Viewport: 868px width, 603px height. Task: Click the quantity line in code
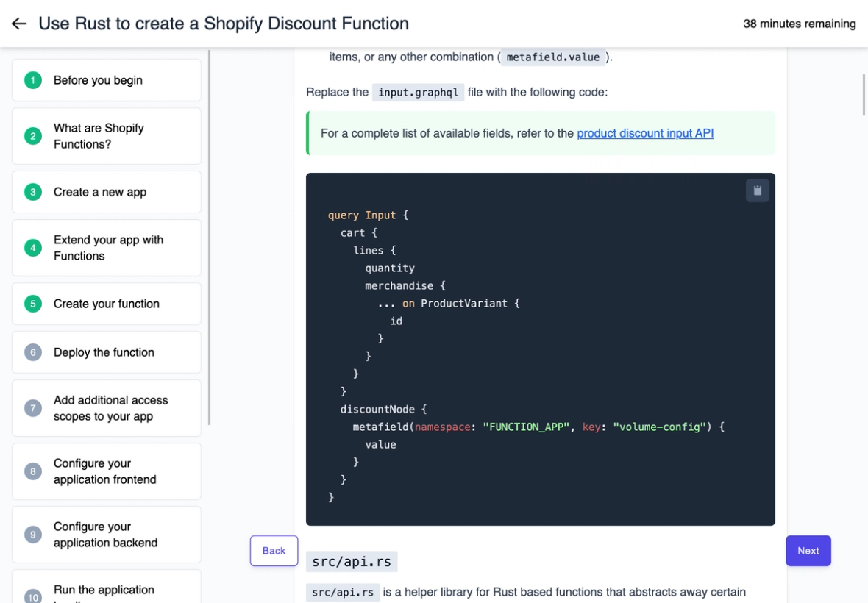[x=390, y=268]
